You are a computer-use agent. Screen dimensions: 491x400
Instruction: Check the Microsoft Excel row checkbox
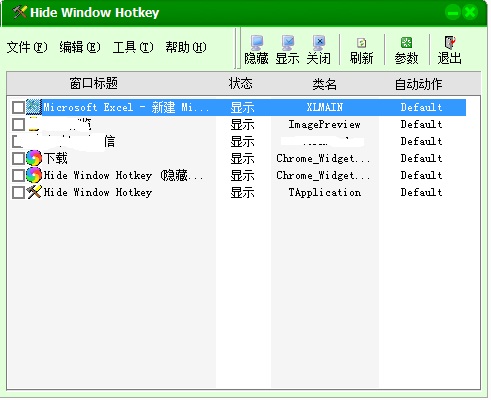tap(18, 108)
